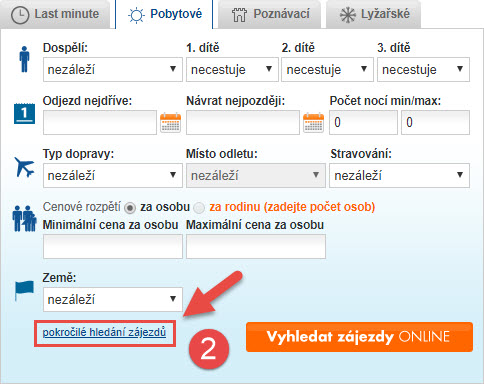Open calendar picker for Odjezd nejdříve
This screenshot has height=384, width=484.
[x=170, y=123]
